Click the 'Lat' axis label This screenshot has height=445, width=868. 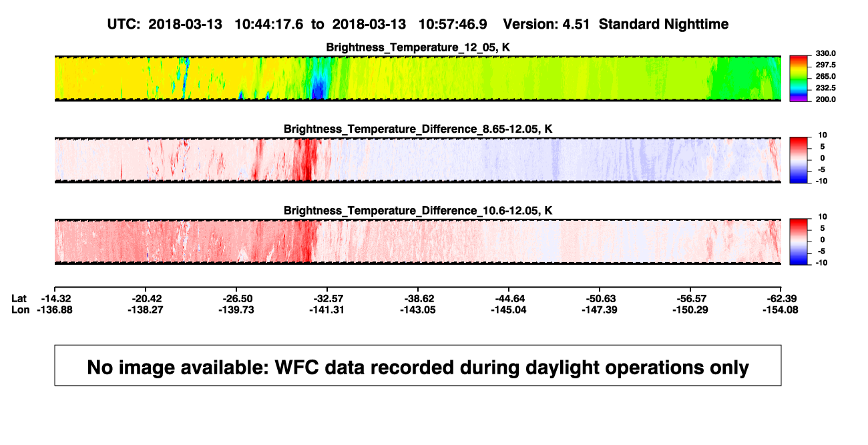tap(19, 298)
